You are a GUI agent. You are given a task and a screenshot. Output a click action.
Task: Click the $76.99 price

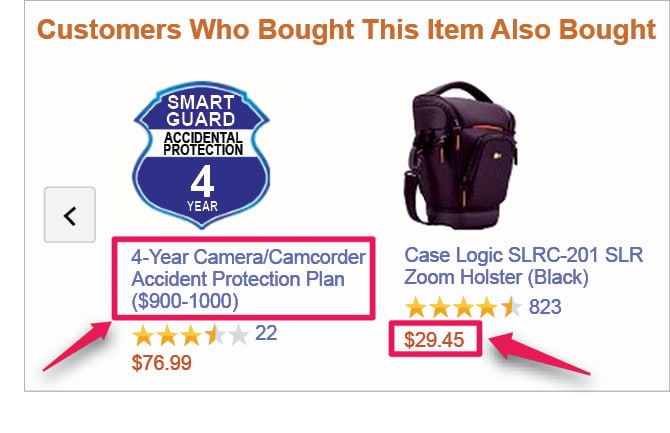(162, 362)
